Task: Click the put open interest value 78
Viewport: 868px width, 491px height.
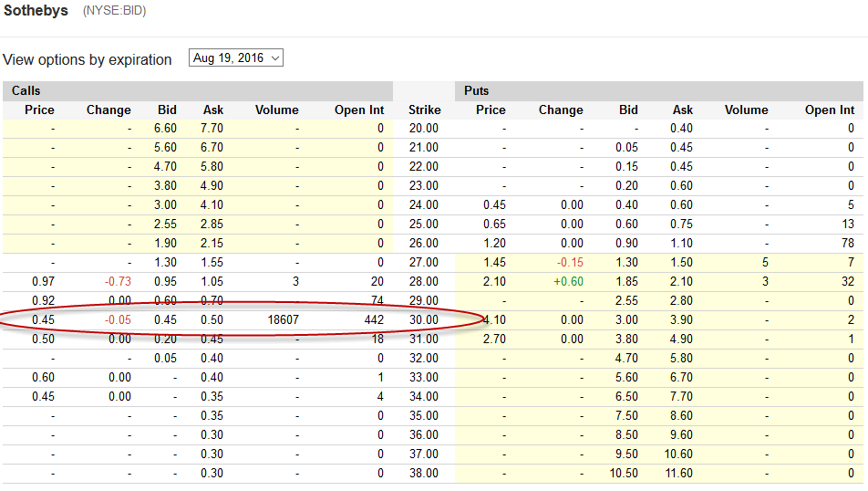Action: coord(848,244)
